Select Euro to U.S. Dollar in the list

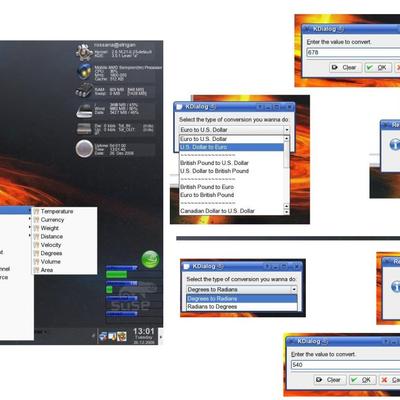[231, 139]
